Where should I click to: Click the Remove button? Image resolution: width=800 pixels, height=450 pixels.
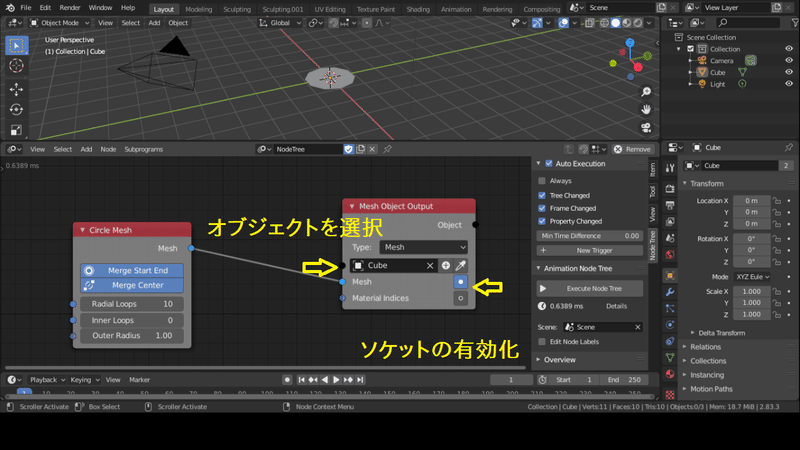pyautogui.click(x=633, y=149)
